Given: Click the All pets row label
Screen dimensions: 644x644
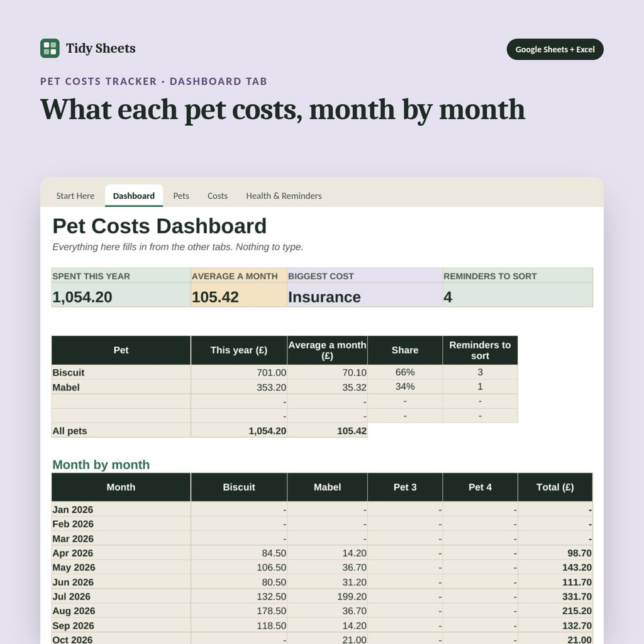Looking at the screenshot, I should point(121,430).
